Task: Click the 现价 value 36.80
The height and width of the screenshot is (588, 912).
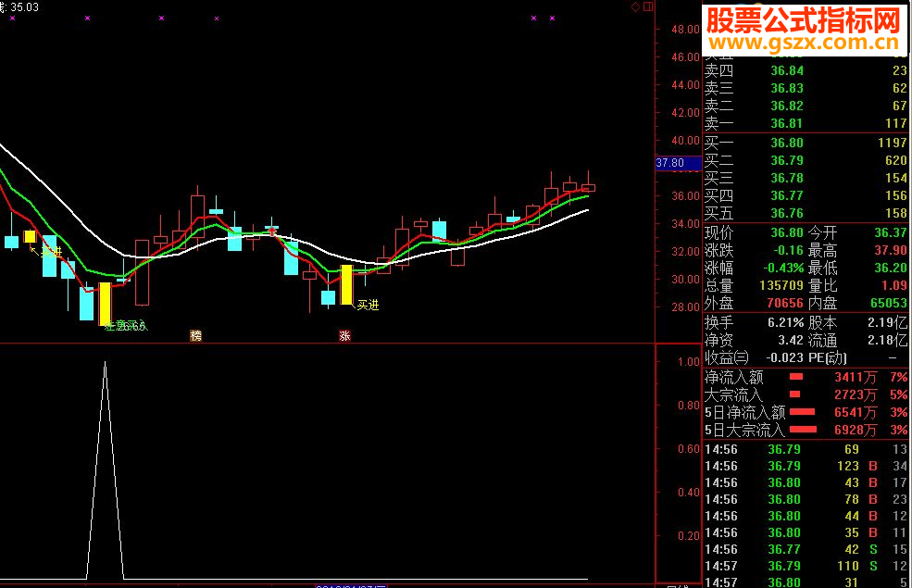Action: (787, 232)
